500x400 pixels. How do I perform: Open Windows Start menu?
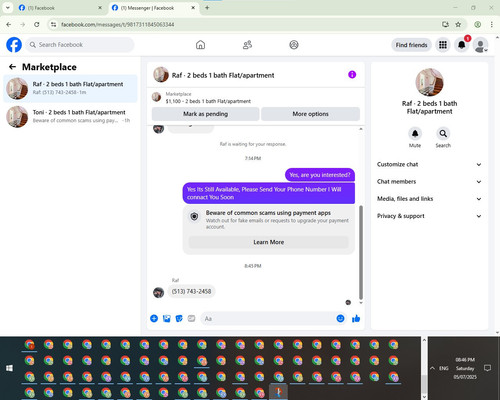(9, 368)
